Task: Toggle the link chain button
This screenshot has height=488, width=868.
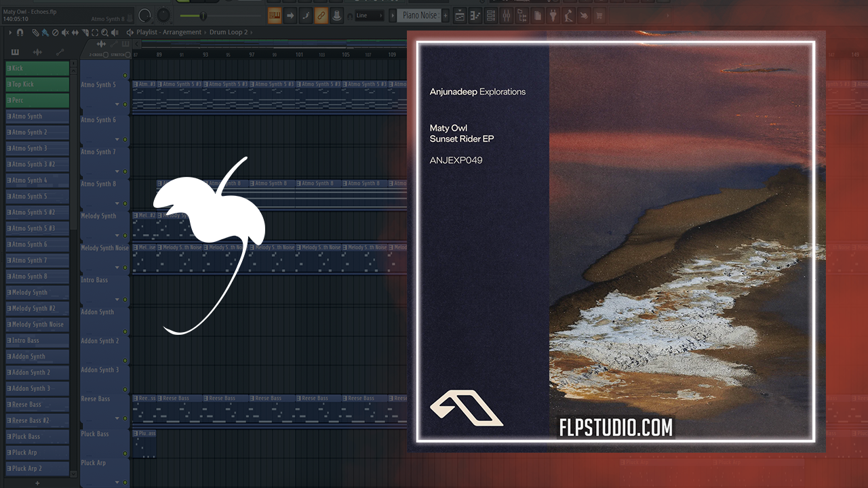Action: 321,15
